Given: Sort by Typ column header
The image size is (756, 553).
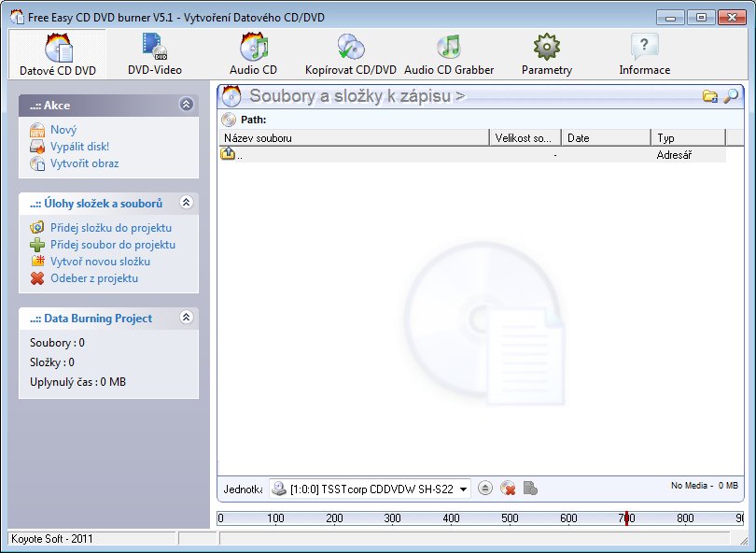Looking at the screenshot, I should pos(688,138).
